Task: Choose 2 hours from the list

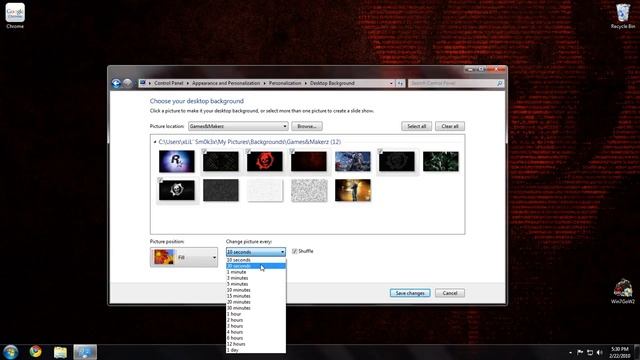Action: pos(256,320)
